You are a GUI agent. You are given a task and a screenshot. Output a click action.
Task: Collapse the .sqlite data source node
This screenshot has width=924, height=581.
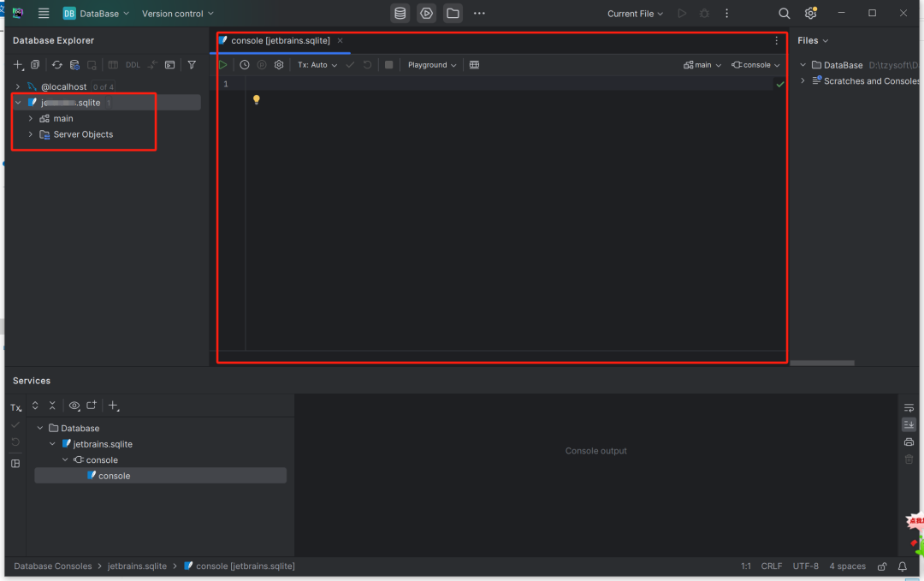(18, 103)
